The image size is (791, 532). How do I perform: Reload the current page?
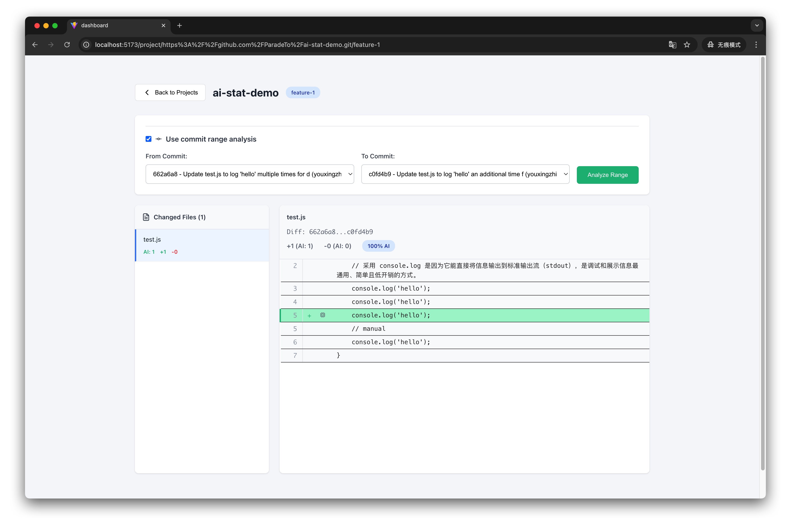67,44
